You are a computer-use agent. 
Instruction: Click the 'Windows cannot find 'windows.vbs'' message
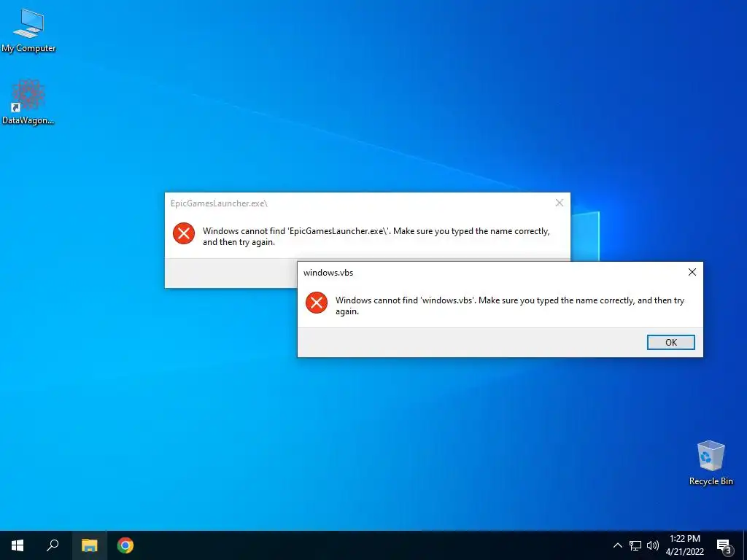tap(510, 306)
